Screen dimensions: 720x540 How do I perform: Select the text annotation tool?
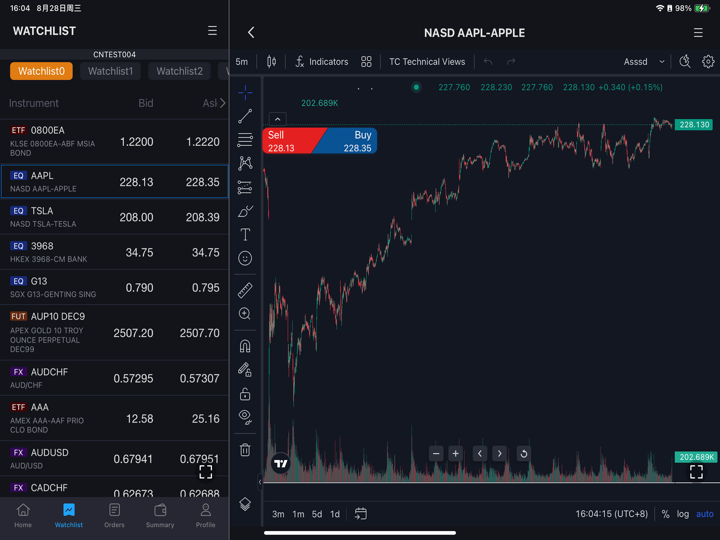coord(245,235)
